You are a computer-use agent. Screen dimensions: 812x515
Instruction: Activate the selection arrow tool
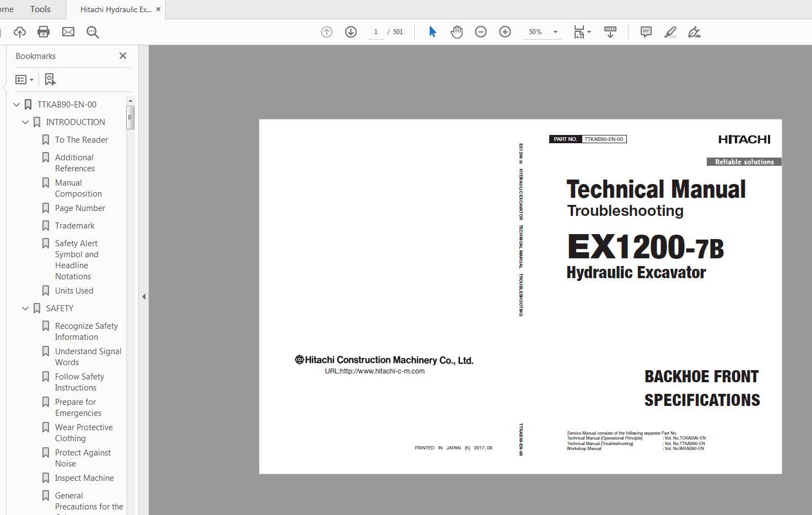[432, 32]
